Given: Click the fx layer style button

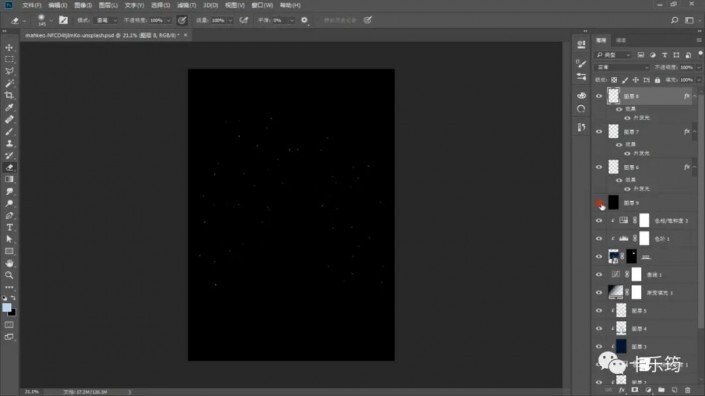Looking at the screenshot, I should (621, 390).
